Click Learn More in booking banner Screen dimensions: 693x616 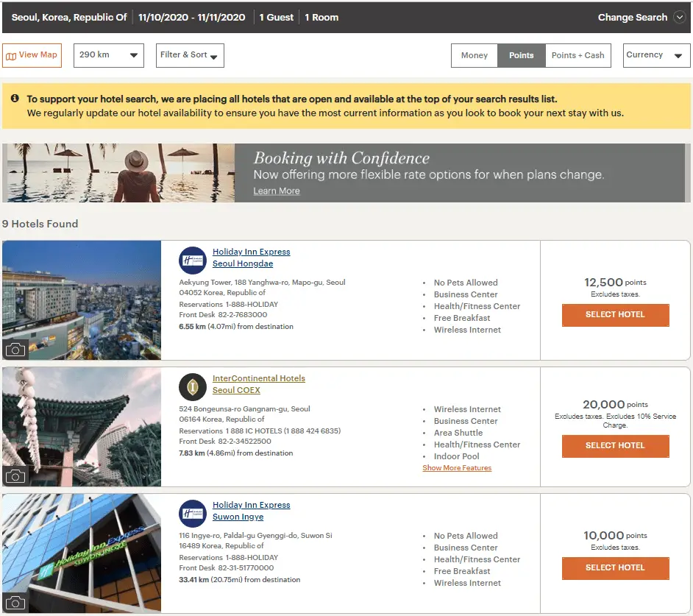point(277,191)
